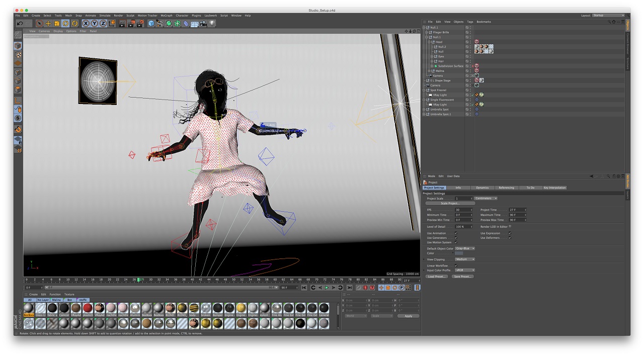Click the Undo arrow icon
This screenshot has height=355, width=644.
(x=20, y=23)
